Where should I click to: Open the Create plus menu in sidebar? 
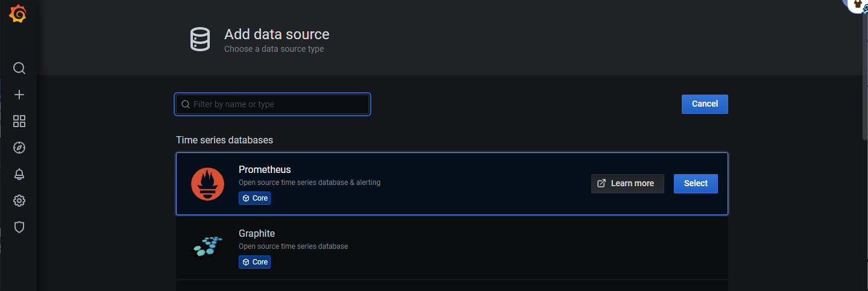pyautogui.click(x=19, y=95)
